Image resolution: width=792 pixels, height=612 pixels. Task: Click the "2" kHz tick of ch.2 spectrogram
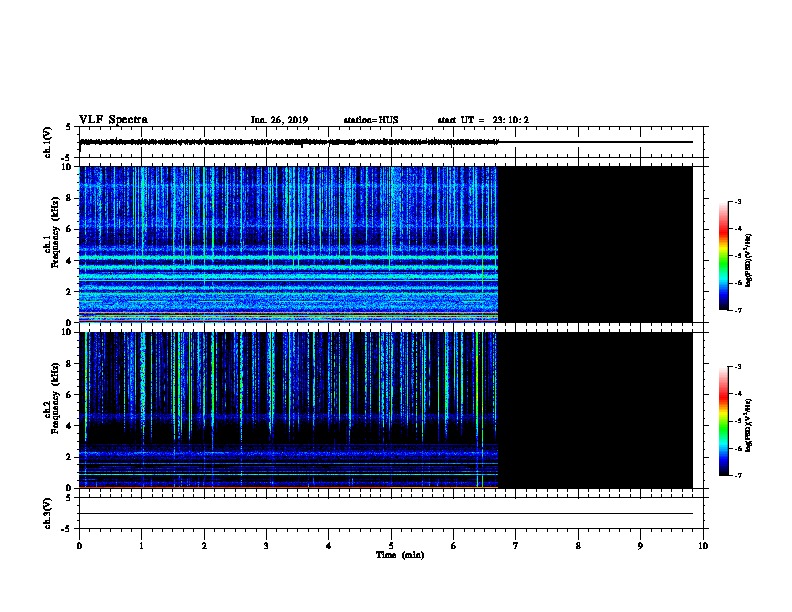click(x=69, y=457)
